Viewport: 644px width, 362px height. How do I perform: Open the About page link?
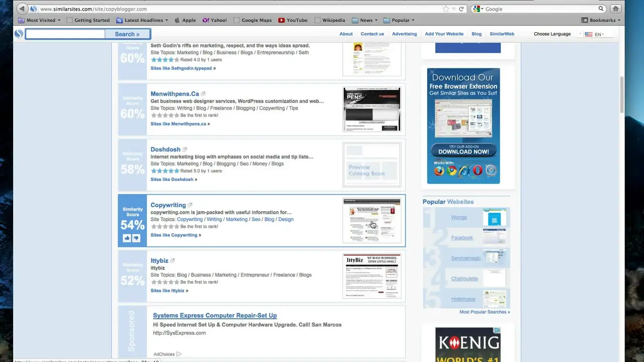point(346,34)
